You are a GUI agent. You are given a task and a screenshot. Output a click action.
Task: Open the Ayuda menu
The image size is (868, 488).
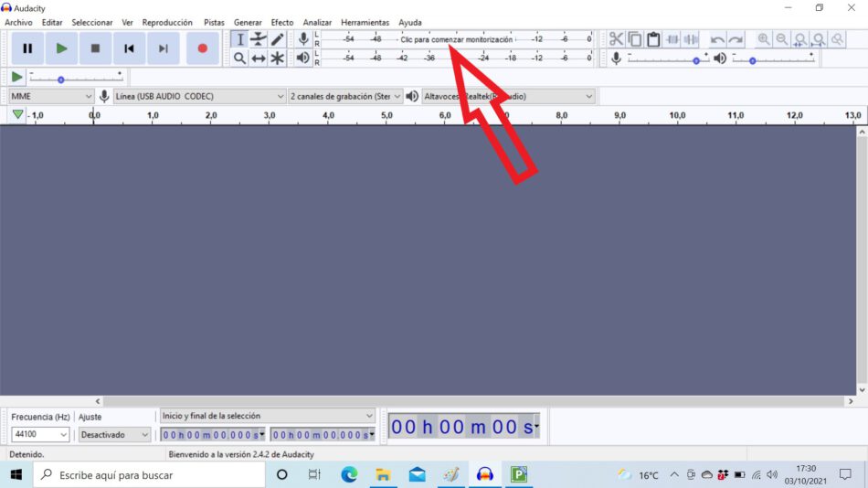[x=410, y=23]
